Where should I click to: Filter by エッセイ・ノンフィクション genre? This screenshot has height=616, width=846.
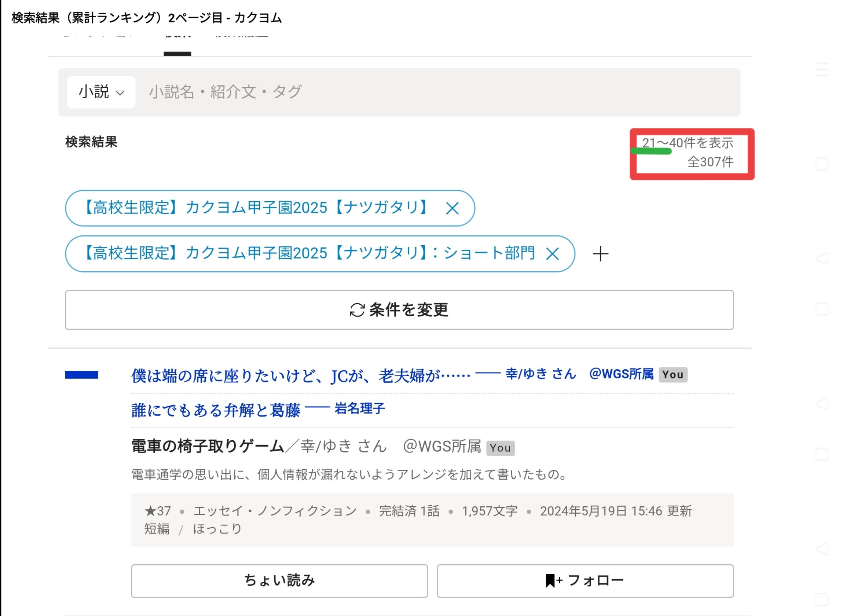tap(275, 510)
